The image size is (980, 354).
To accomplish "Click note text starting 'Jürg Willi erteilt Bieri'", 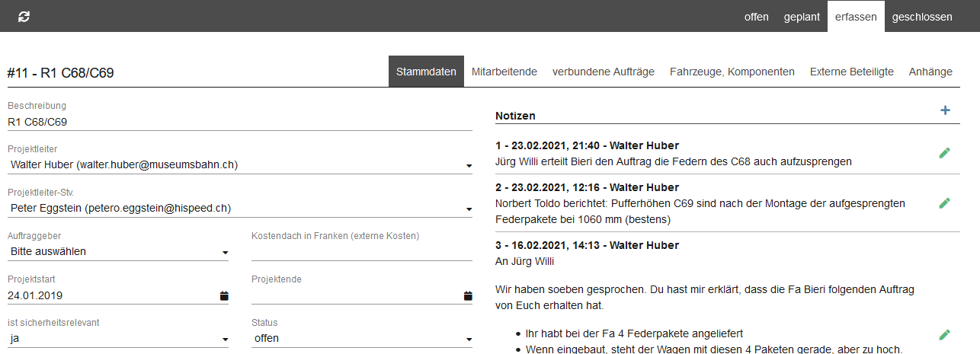I will pyautogui.click(x=674, y=161).
